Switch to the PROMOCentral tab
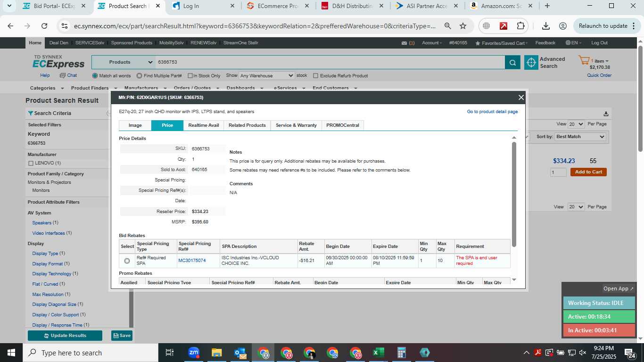Screen dimensions: 644x362 click(x=343, y=125)
